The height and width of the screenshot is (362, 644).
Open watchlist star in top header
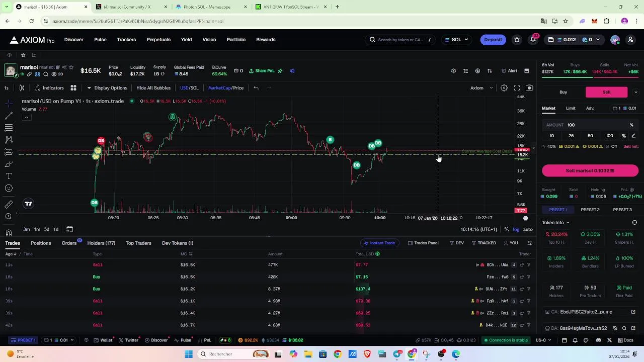517,40
